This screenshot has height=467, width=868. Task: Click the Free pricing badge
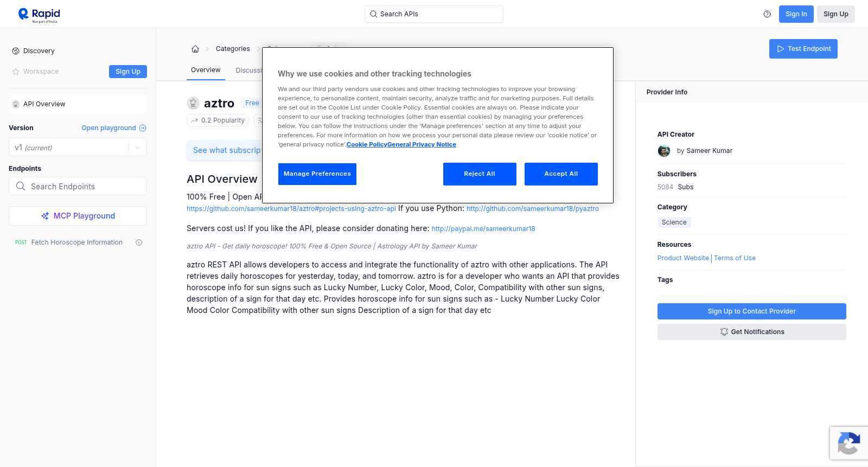click(252, 103)
